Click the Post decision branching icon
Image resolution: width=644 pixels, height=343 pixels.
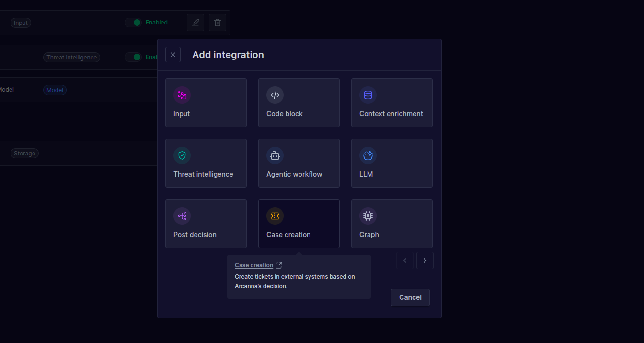(182, 216)
